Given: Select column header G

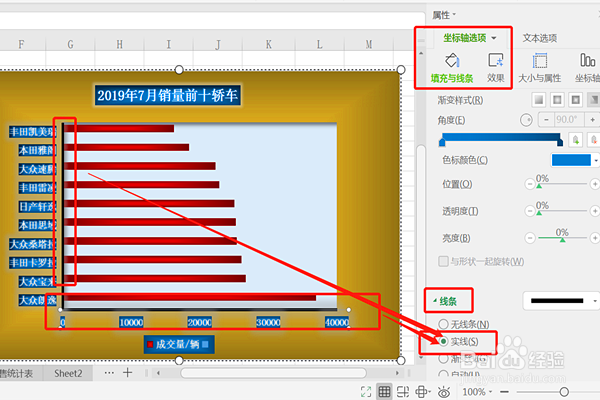Looking at the screenshot, I should click(70, 45).
